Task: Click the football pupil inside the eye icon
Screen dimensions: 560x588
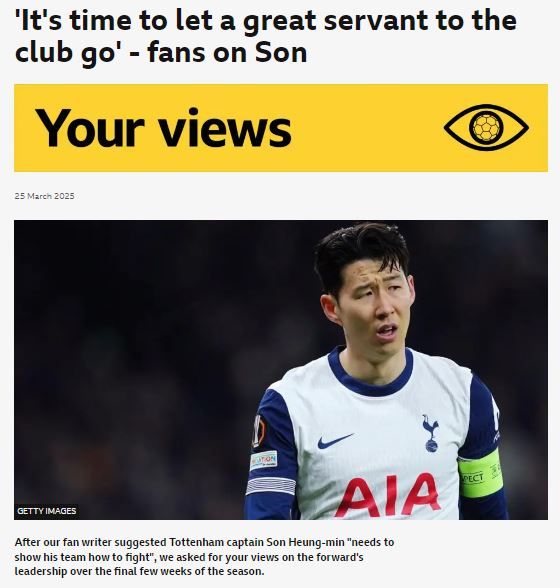Action: click(x=486, y=128)
